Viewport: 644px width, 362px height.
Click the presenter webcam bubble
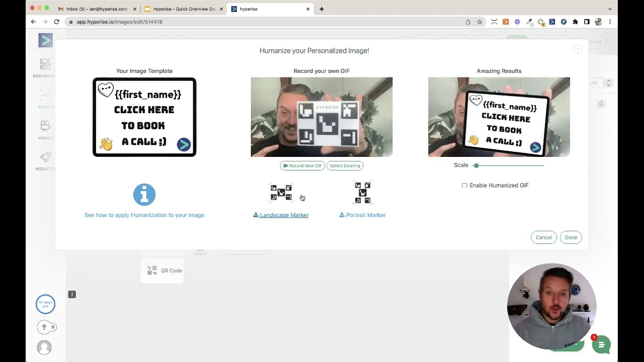tap(551, 307)
